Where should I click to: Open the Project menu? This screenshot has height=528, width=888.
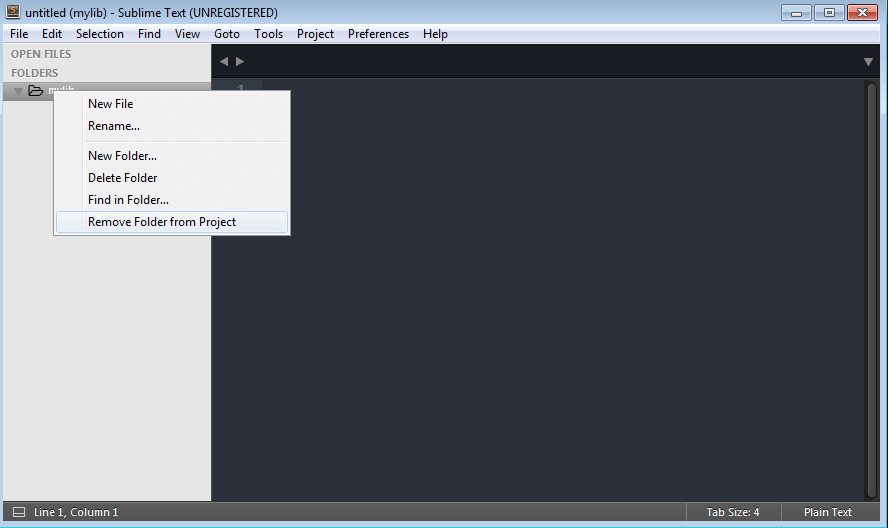coord(315,34)
